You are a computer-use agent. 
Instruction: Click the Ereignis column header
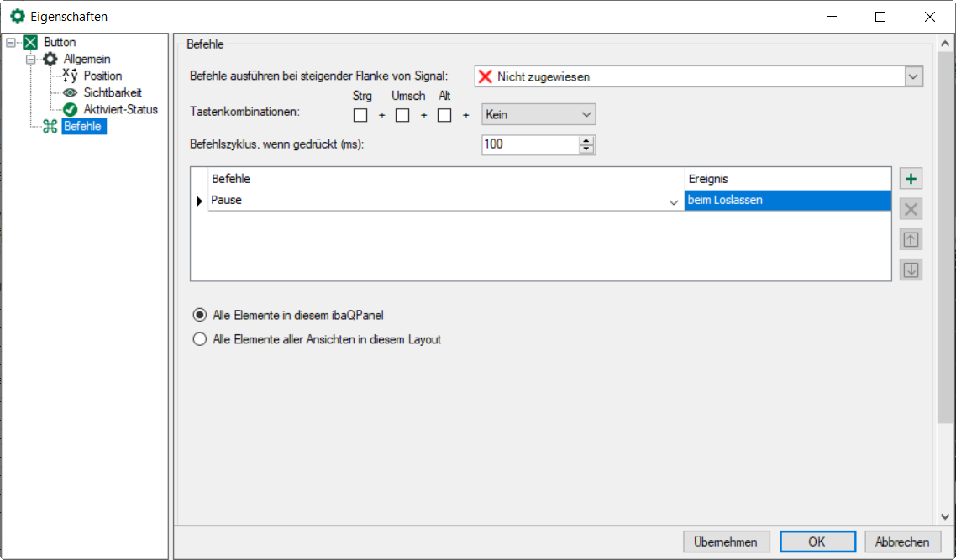[788, 179]
